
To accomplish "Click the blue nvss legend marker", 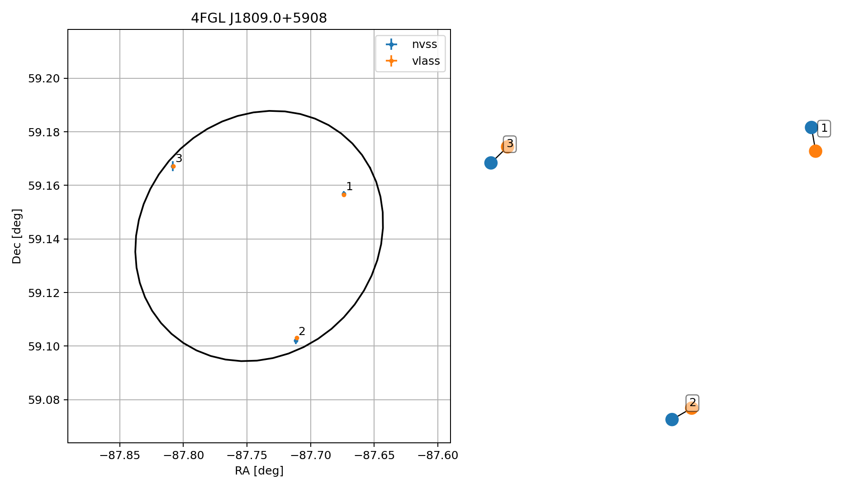I will (391, 44).
